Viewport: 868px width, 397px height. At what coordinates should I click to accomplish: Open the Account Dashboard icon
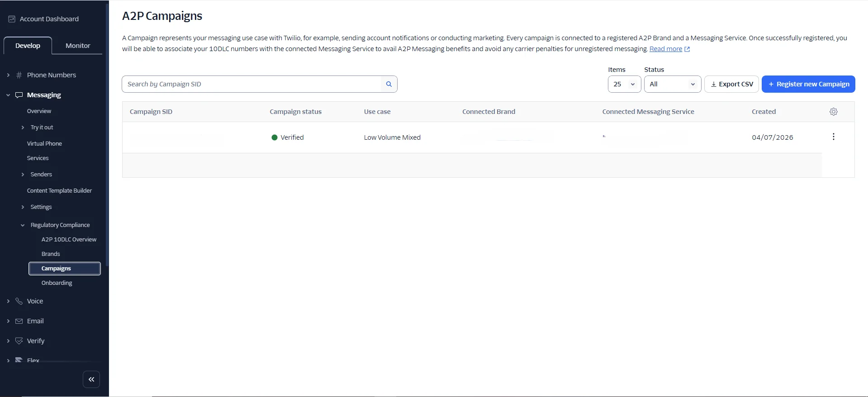click(12, 19)
